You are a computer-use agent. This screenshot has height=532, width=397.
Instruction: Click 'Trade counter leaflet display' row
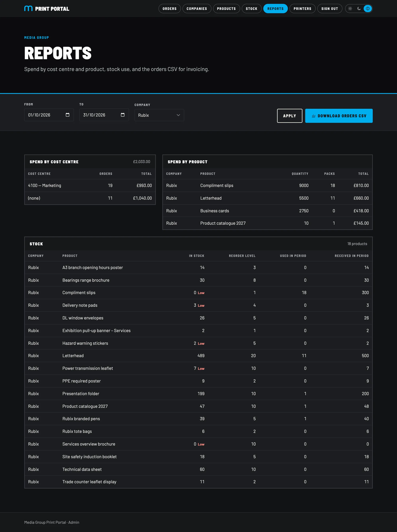198,482
